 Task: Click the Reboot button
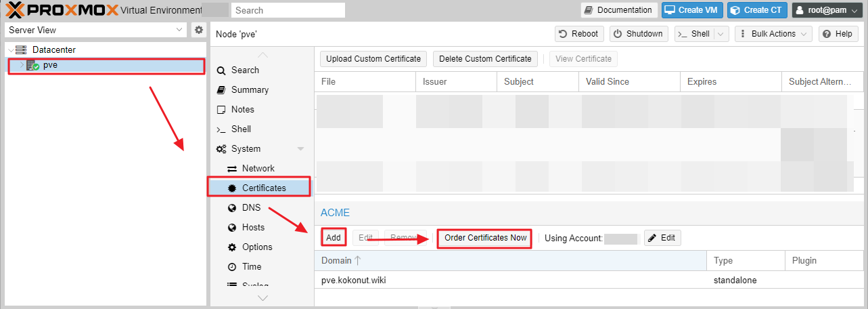coord(578,34)
